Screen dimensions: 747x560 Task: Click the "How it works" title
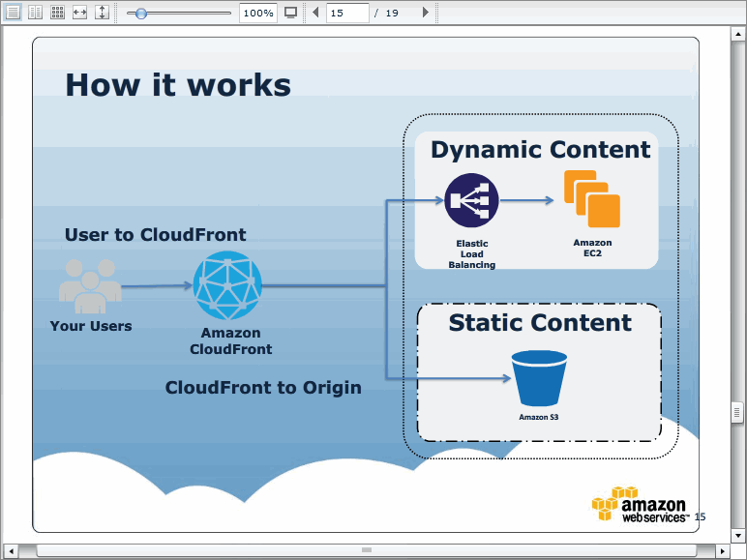pos(178,86)
